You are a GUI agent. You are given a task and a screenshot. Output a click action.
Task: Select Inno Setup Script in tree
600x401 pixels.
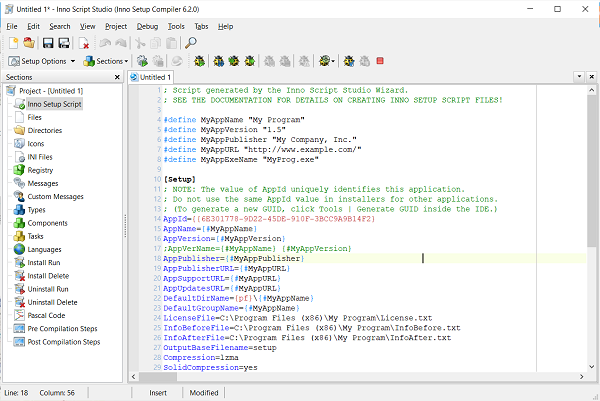click(54, 104)
